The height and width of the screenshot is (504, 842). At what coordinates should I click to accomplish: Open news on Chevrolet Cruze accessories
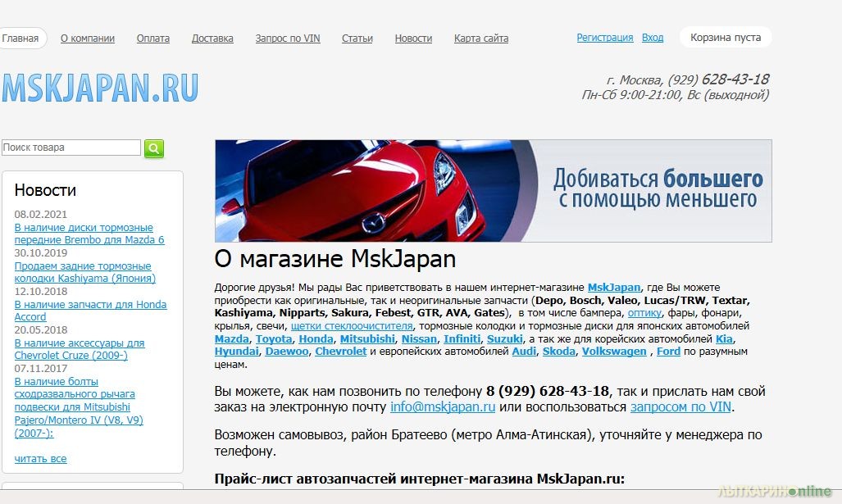coord(80,349)
